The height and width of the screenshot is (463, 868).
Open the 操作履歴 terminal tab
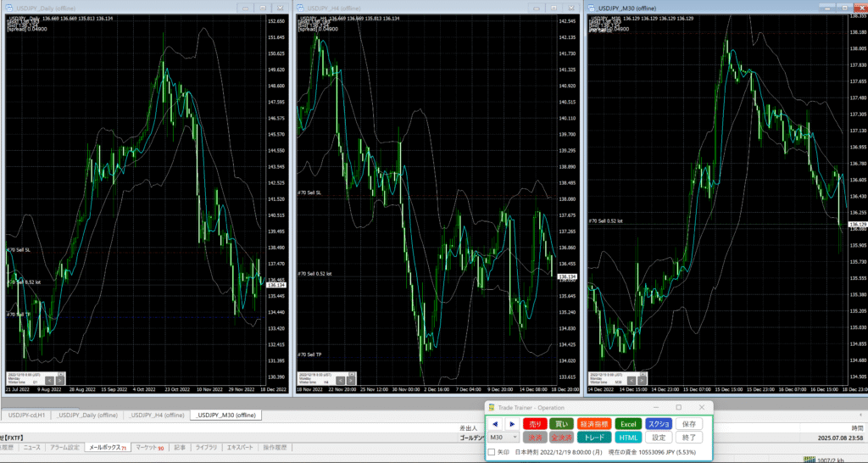(x=274, y=447)
